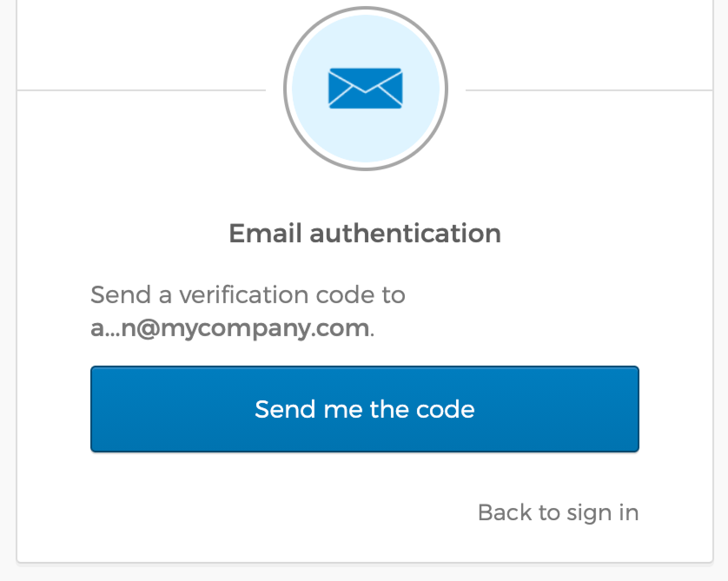Go back via Back to sign in link
Viewport: 728px width, 581px height.
pyautogui.click(x=558, y=513)
